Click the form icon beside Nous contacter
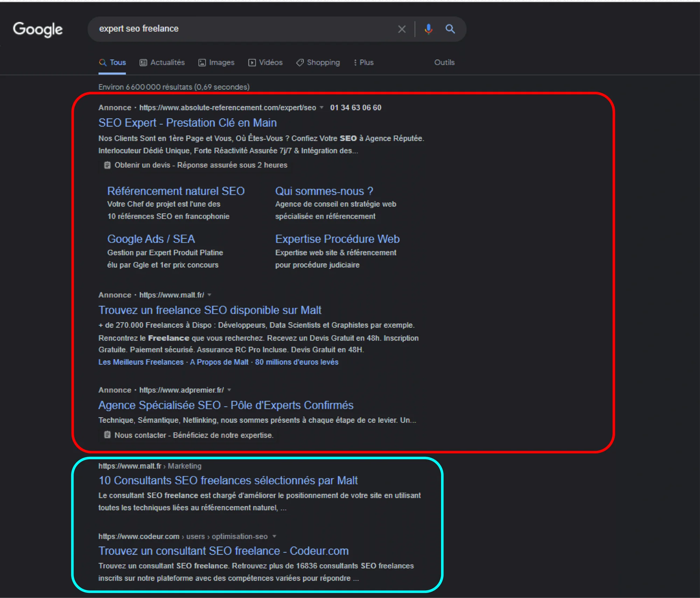 tap(107, 435)
